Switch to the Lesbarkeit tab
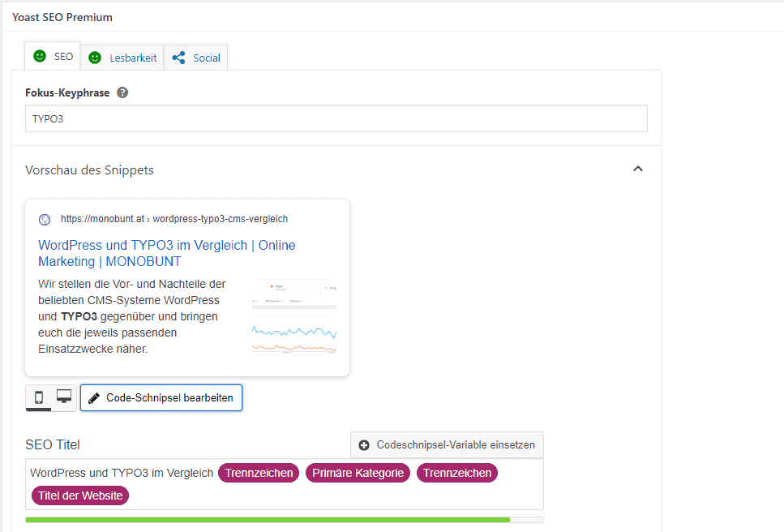This screenshot has height=532, width=784. click(x=122, y=58)
